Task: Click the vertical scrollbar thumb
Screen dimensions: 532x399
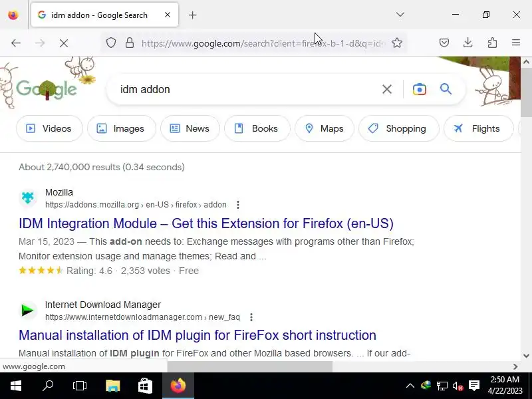Action: coord(526,92)
